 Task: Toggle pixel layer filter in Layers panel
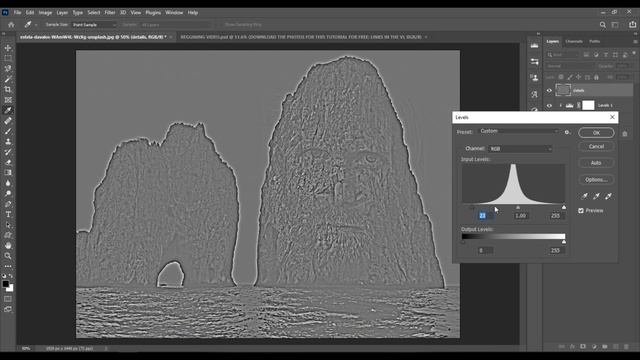(x=586, y=55)
